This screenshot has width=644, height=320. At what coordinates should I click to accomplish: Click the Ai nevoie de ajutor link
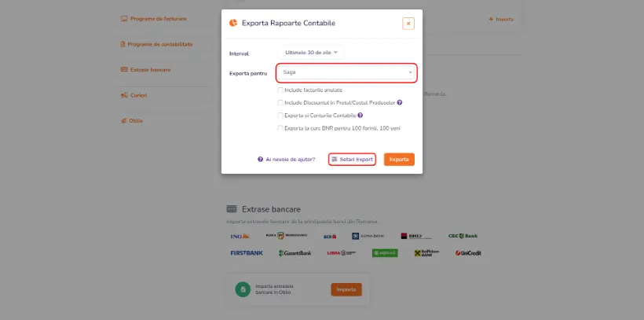(x=291, y=159)
